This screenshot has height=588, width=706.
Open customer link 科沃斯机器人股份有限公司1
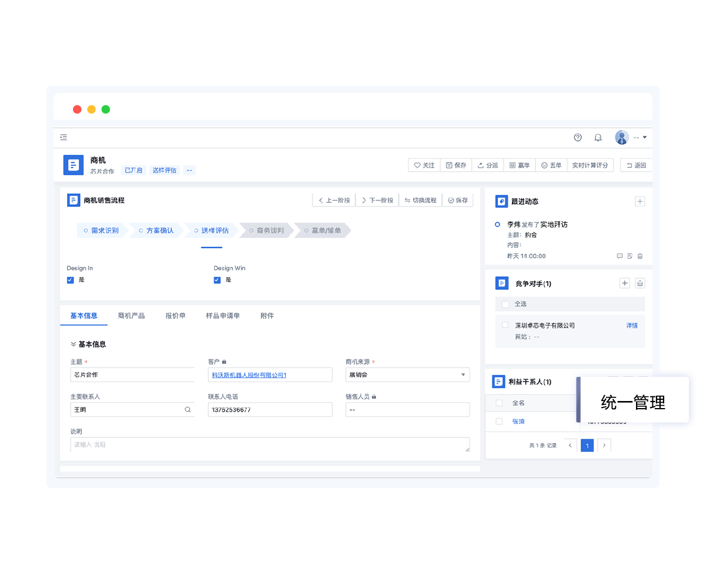tap(249, 375)
